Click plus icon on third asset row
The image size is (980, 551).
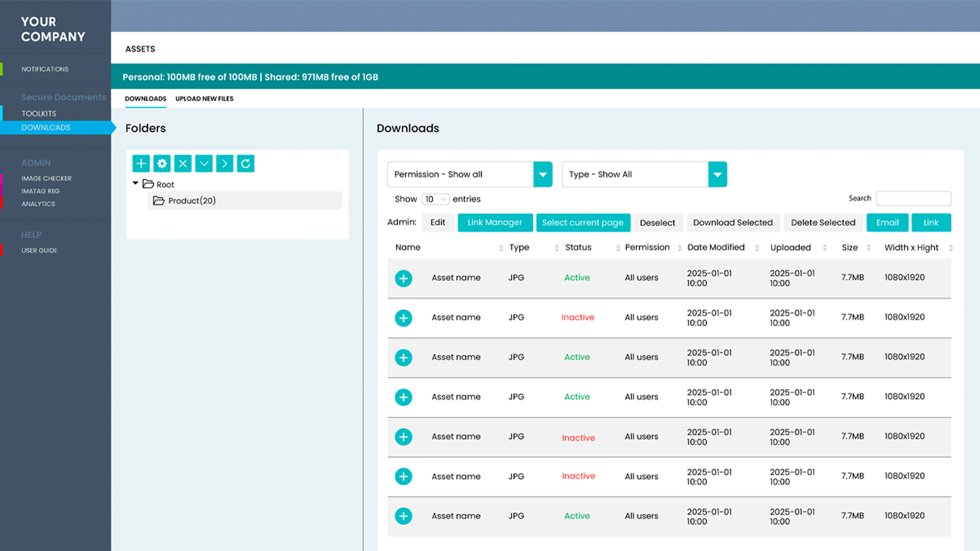tap(403, 358)
